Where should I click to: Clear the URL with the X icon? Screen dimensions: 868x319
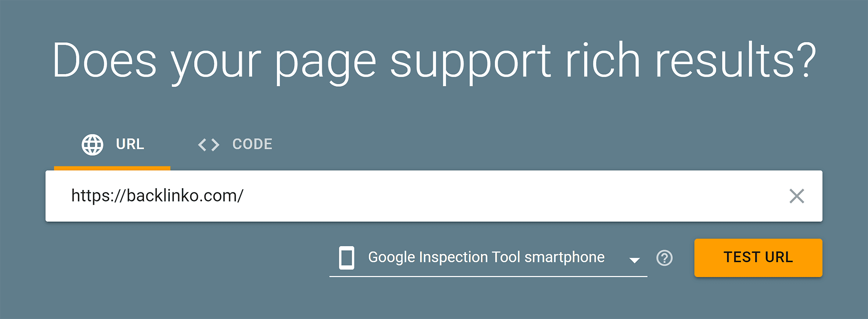[797, 196]
